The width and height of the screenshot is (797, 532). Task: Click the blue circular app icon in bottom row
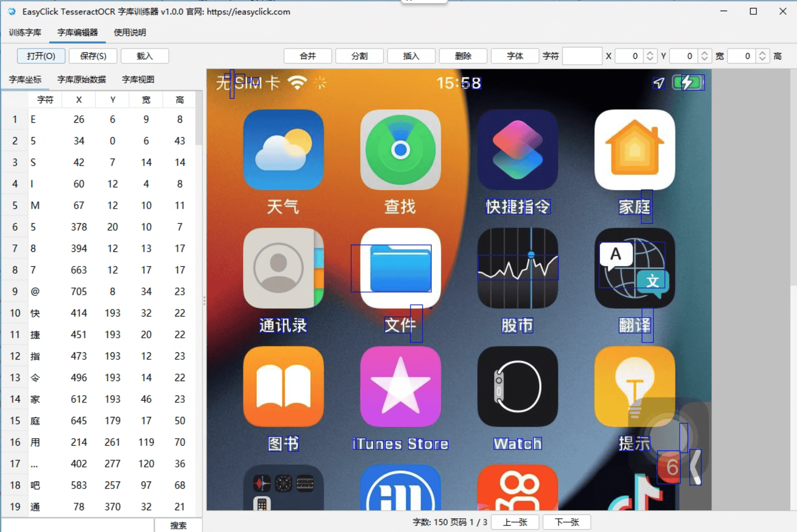point(400,488)
